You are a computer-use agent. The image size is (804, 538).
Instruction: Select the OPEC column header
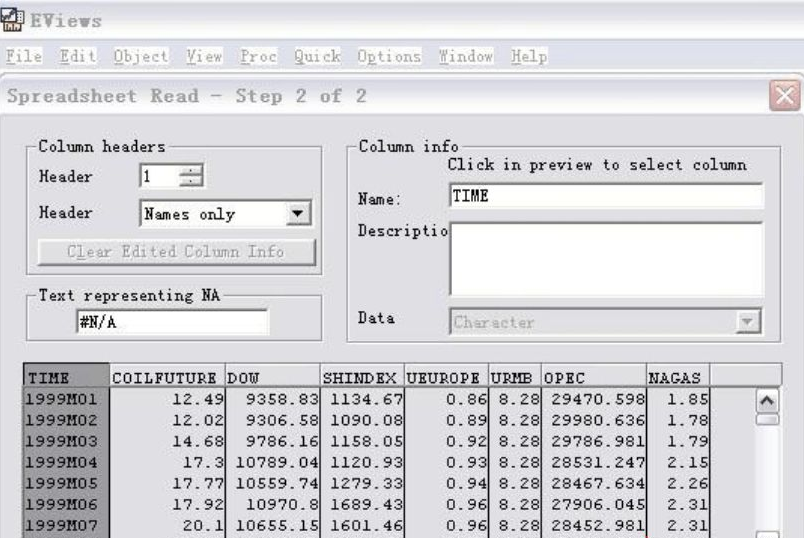[x=593, y=378]
